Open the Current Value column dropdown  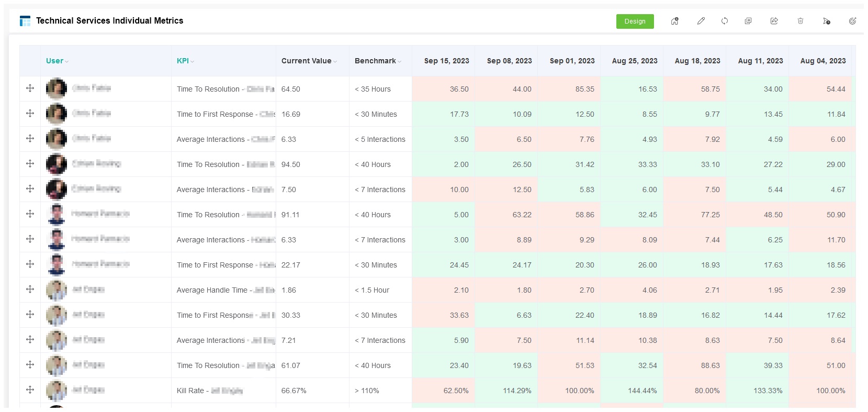[335, 61]
